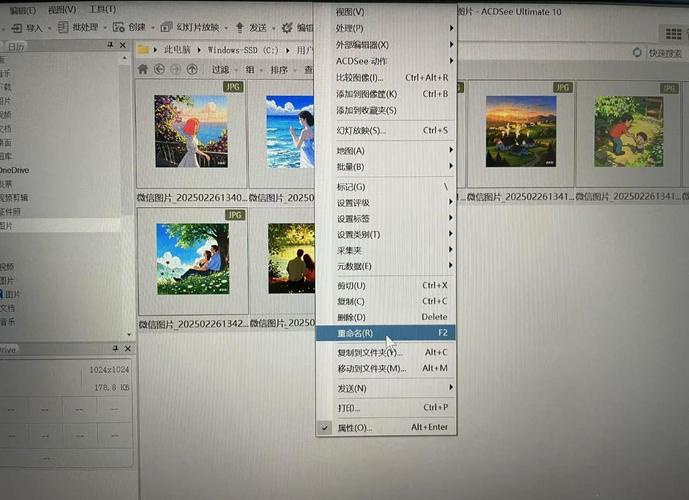Open the 编辑(E) menu in the menu bar
Image resolution: width=689 pixels, height=500 pixels.
point(23,10)
